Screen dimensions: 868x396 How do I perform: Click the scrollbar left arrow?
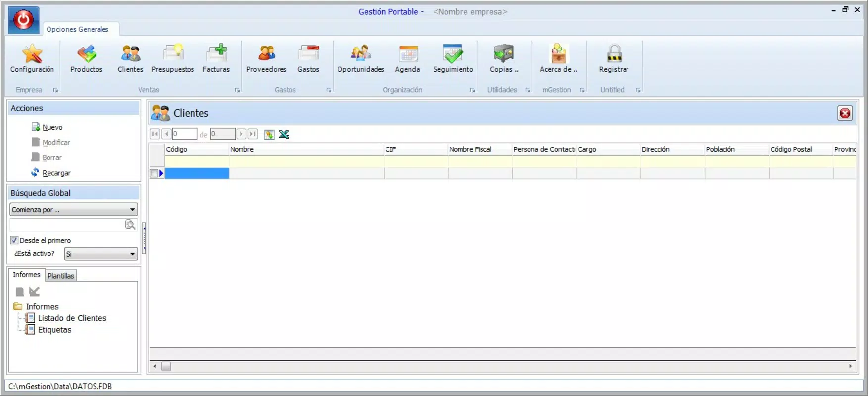[155, 366]
